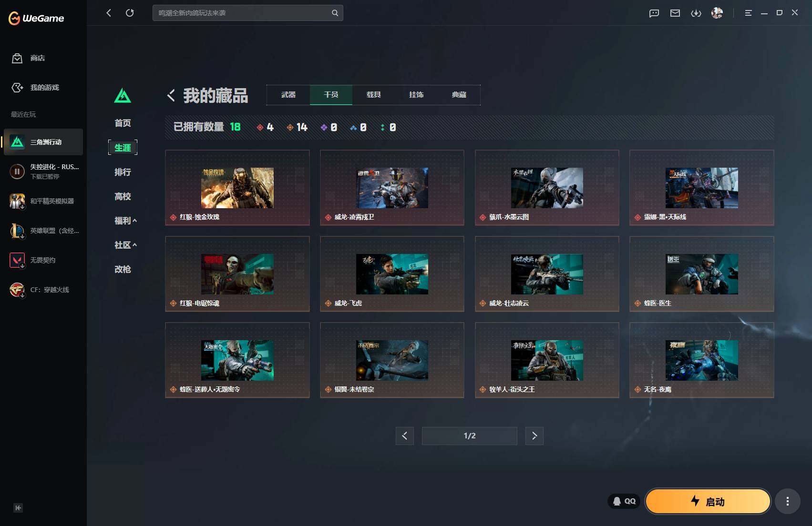Open the 无名-夜鹰 operator card
The height and width of the screenshot is (526, 812).
[x=702, y=360]
